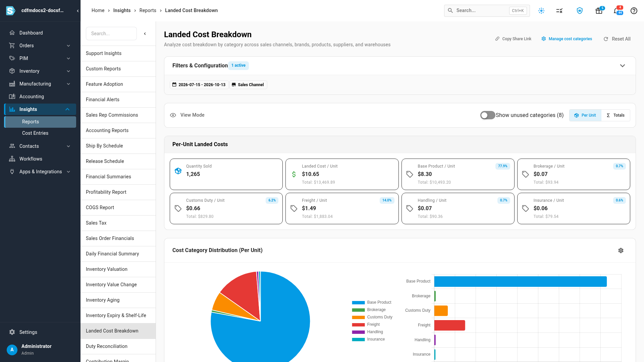Select the Profitability Report list item
Screen dimensions: 644x362
[118, 192]
